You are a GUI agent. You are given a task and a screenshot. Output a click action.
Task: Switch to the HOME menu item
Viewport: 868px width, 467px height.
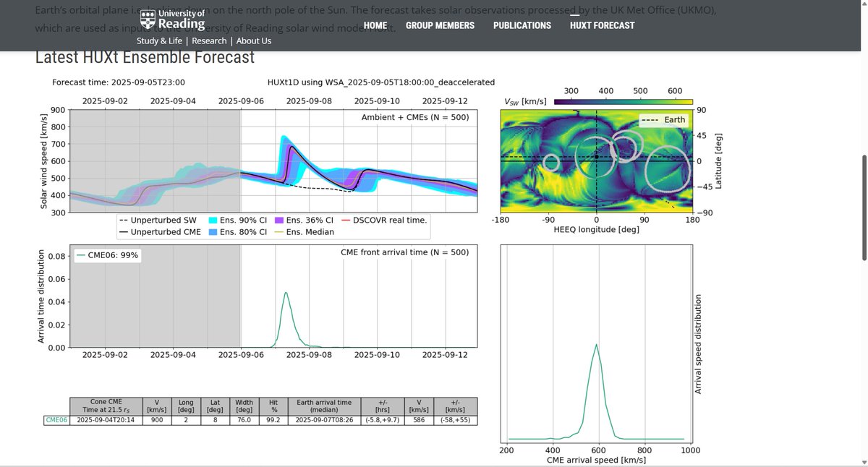pyautogui.click(x=375, y=25)
